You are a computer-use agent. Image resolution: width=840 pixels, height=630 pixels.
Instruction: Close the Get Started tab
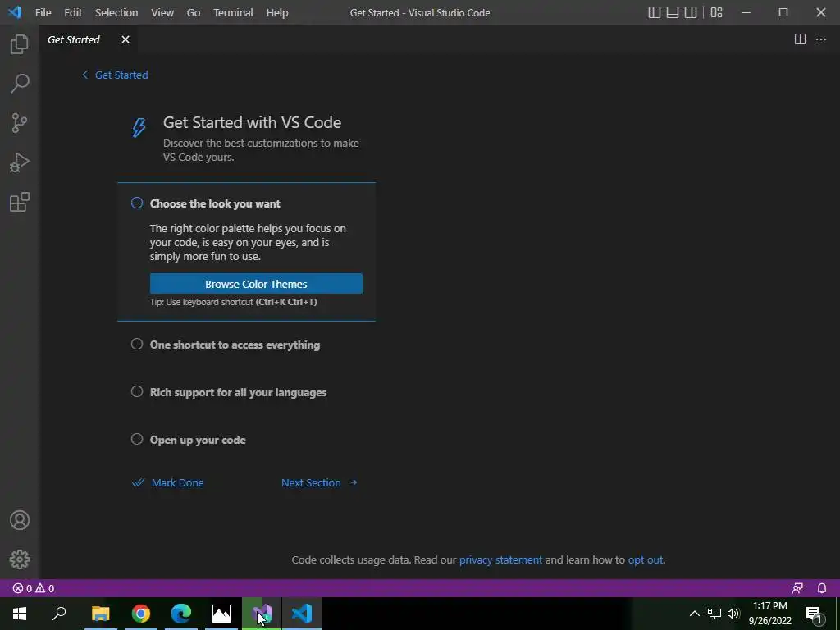pos(126,39)
